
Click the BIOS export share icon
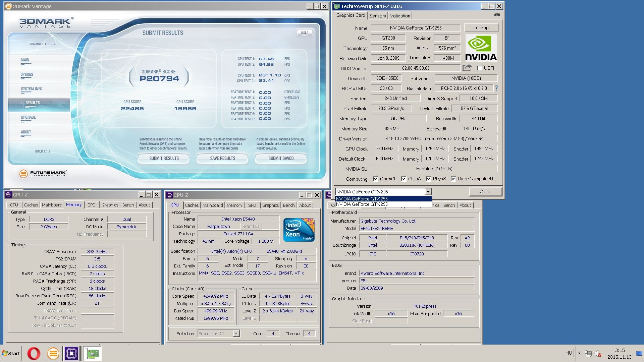click(x=467, y=68)
